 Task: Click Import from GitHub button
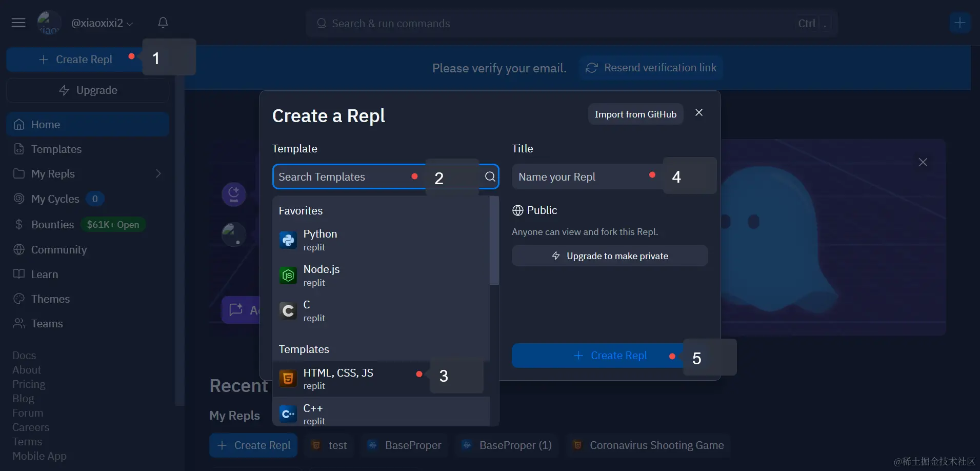635,114
